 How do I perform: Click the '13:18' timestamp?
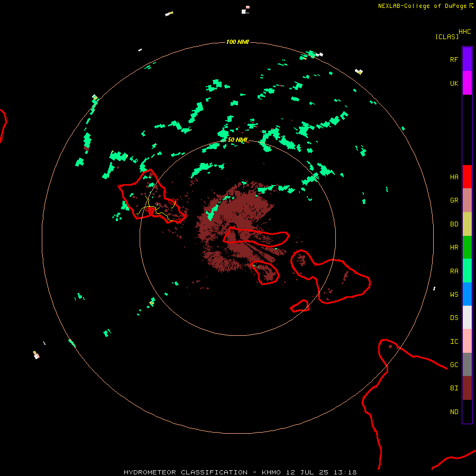[345, 472]
